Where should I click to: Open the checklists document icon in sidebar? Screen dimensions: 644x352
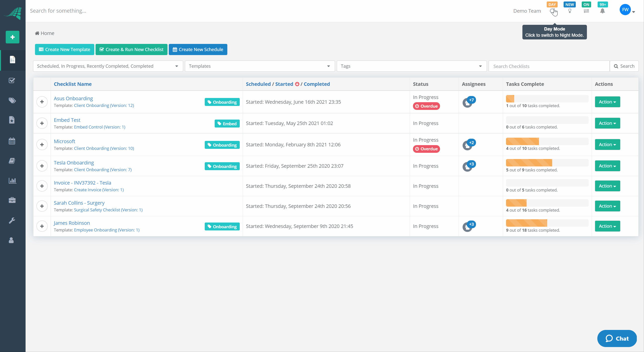[12, 60]
